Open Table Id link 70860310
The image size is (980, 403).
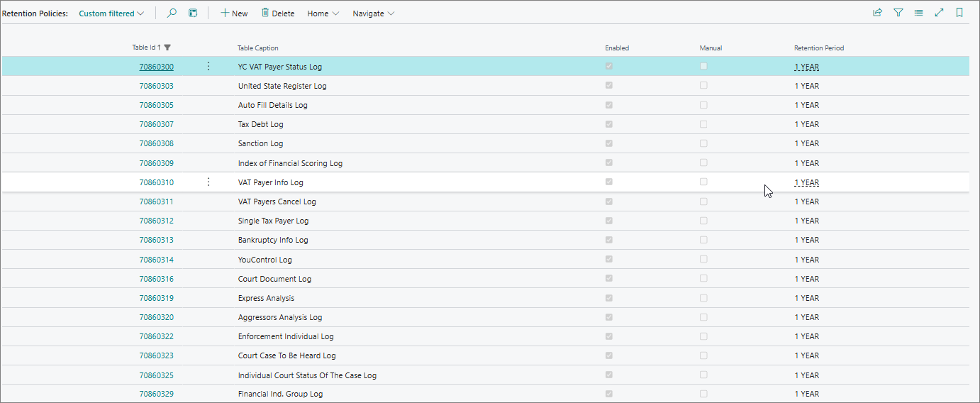tap(156, 182)
